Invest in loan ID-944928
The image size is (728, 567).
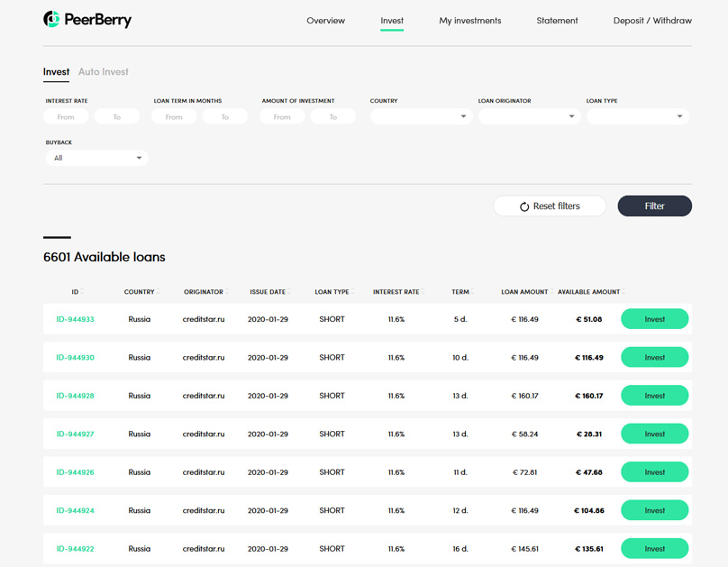655,396
